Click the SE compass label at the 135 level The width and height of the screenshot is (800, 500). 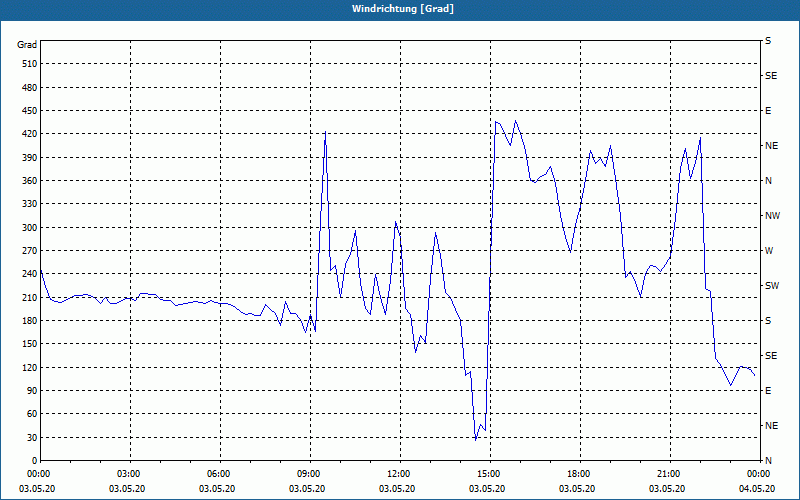click(x=771, y=356)
